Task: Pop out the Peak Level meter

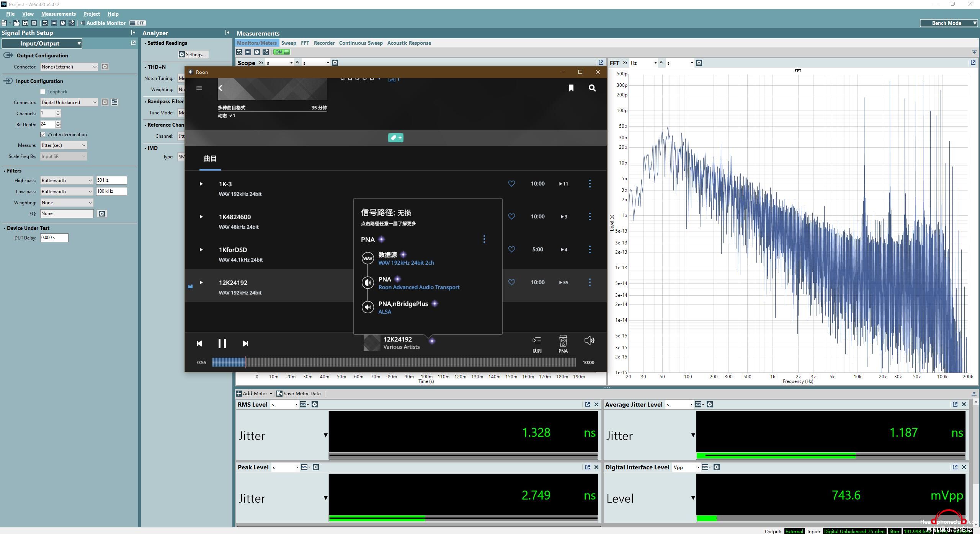Action: click(587, 467)
